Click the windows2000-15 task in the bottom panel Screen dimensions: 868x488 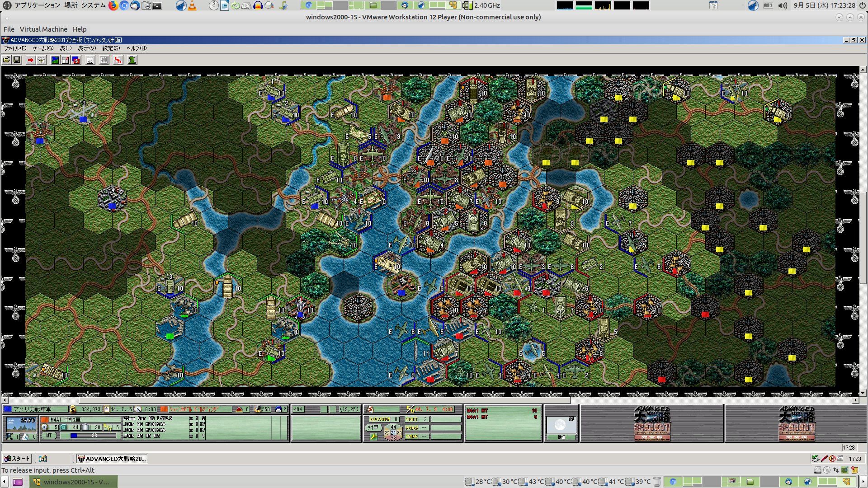coord(73,482)
